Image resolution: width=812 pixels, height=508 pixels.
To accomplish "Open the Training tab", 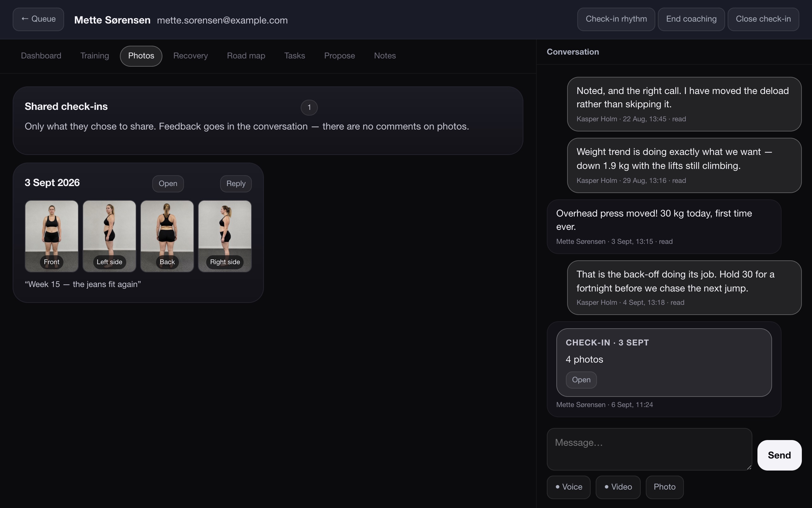I will 95,56.
